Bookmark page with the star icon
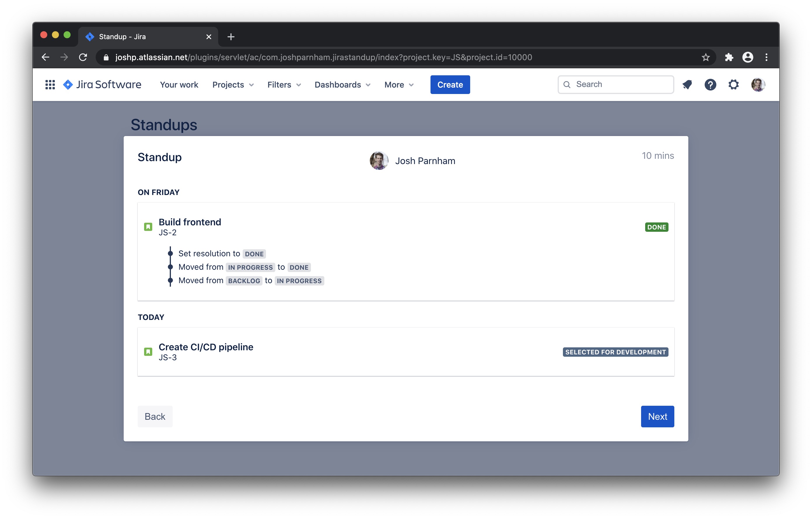Image resolution: width=812 pixels, height=519 pixels. pyautogui.click(x=706, y=58)
